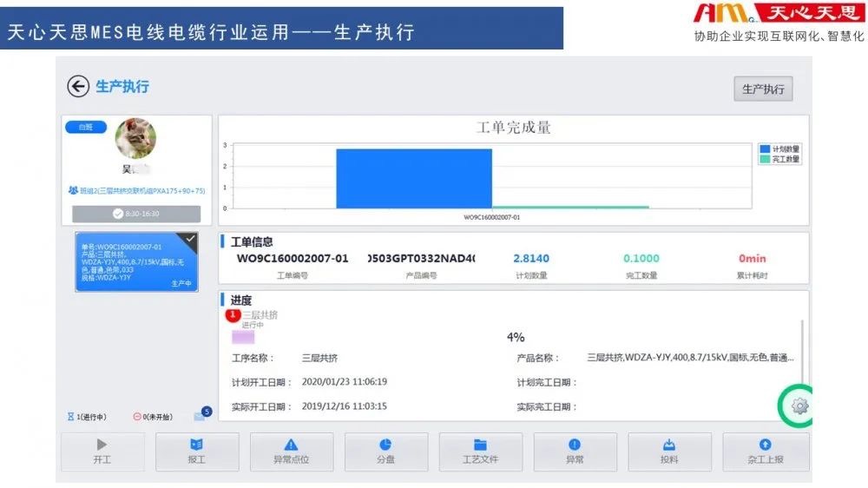
Task: Go back using the circled arrow icon
Action: tap(78, 87)
